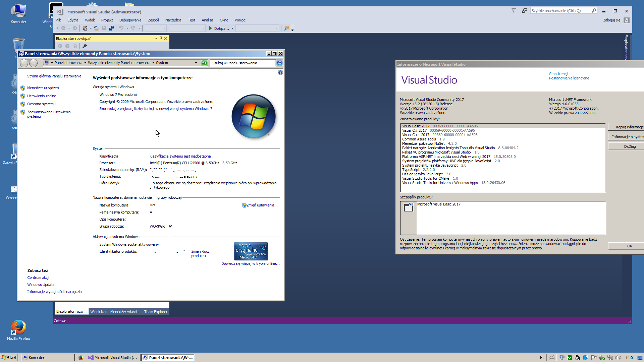Click the Undo arrow icon
Image resolution: width=644 pixels, height=362 pixels.
pos(121,28)
